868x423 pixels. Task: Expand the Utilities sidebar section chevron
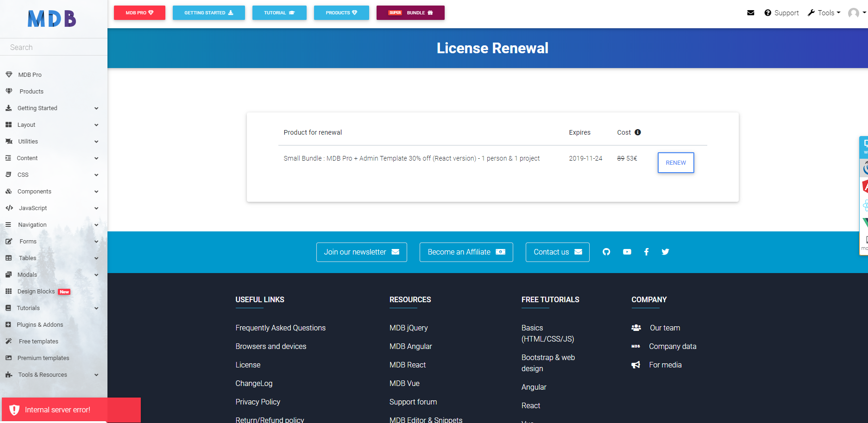click(96, 142)
